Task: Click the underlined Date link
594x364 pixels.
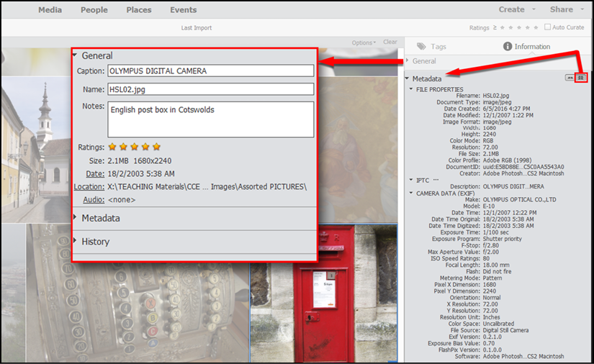Action: [95, 173]
